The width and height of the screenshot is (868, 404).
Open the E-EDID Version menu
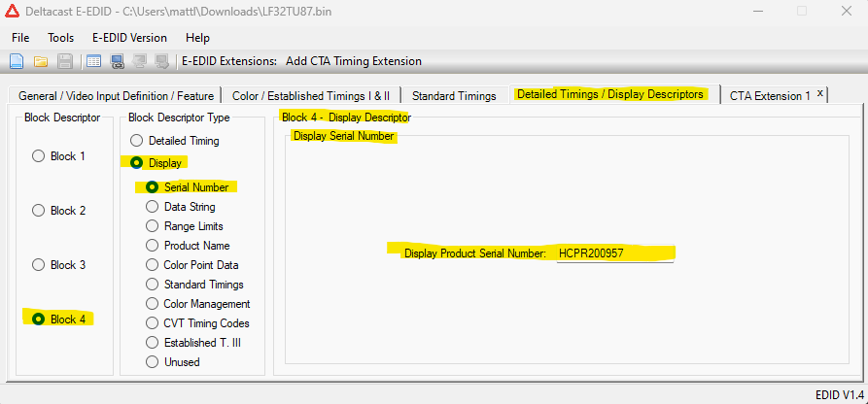coord(129,38)
